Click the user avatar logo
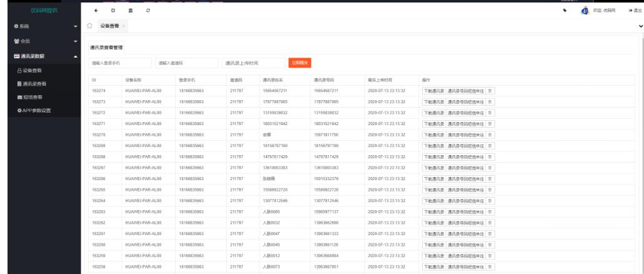 [585, 11]
